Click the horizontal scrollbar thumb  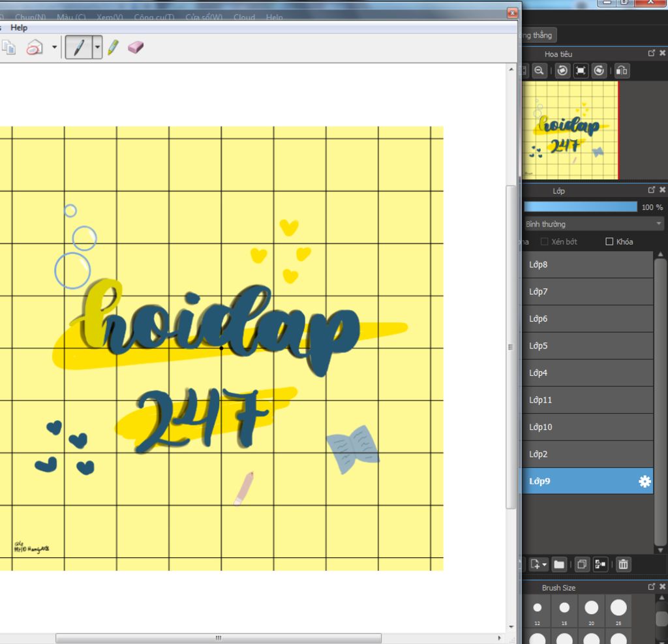218,638
